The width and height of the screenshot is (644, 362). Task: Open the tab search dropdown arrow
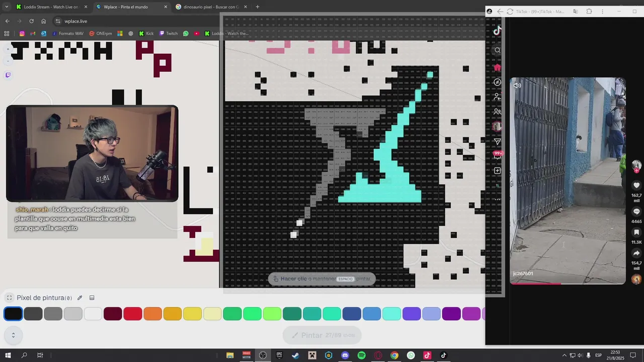click(x=6, y=7)
